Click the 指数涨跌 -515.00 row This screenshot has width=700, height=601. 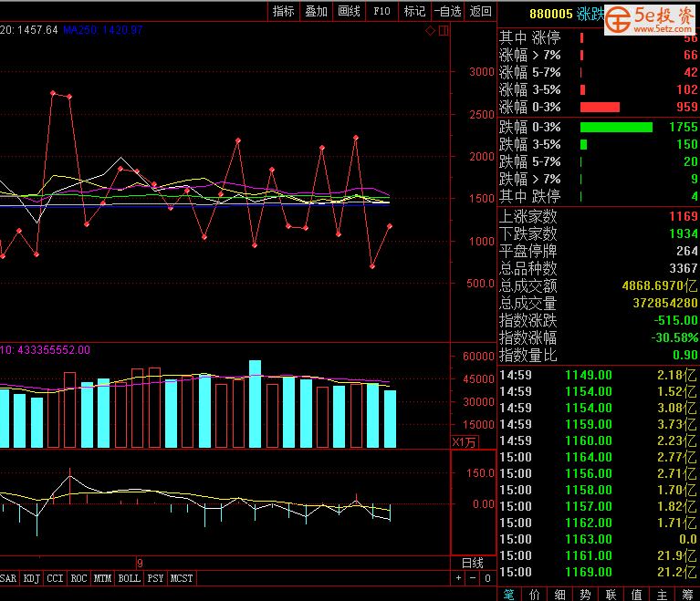[598, 320]
